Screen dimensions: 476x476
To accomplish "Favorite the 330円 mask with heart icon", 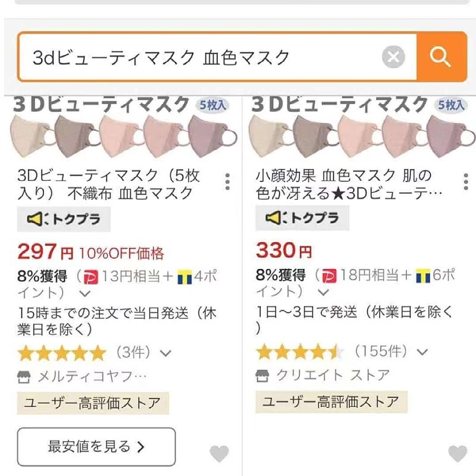I will tap(457, 454).
